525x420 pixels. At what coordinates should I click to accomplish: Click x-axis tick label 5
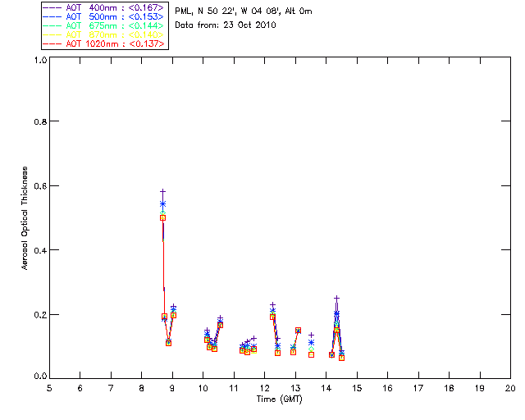tap(49, 388)
